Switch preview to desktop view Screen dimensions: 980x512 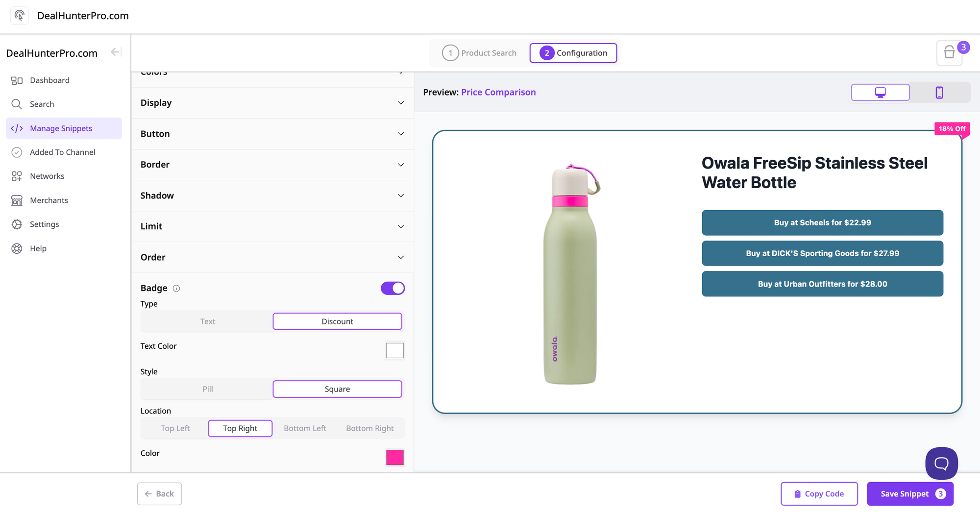coord(880,92)
